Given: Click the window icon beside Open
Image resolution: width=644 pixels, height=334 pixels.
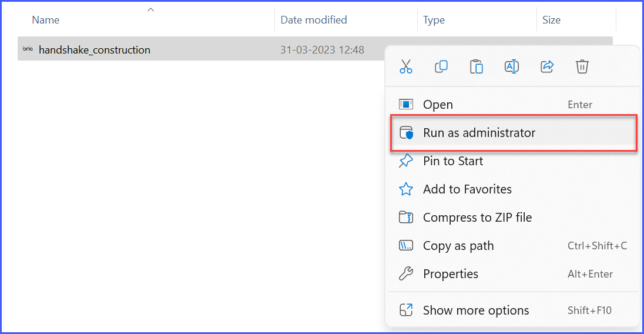Looking at the screenshot, I should [x=406, y=104].
